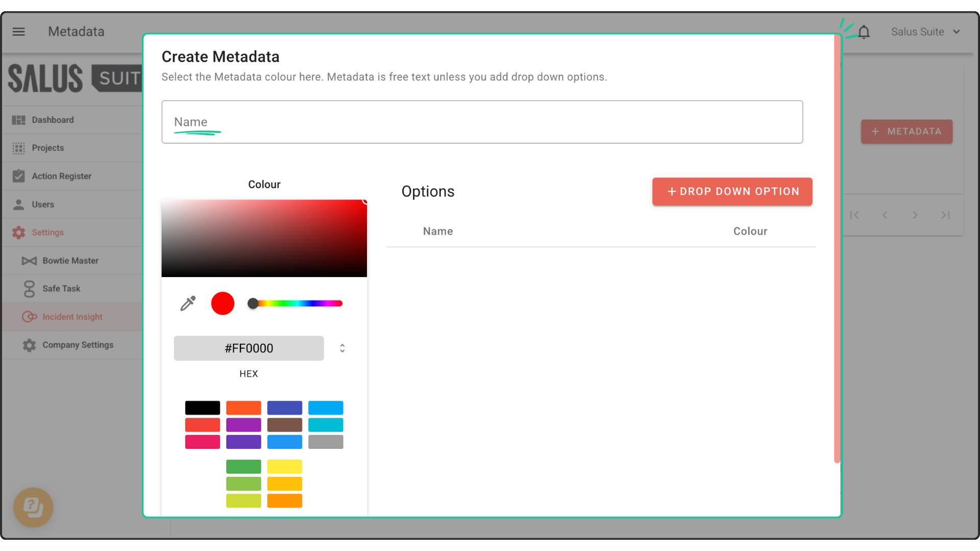Choose the green preset colour swatch
Image resolution: width=980 pixels, height=551 pixels.
pos(243,466)
